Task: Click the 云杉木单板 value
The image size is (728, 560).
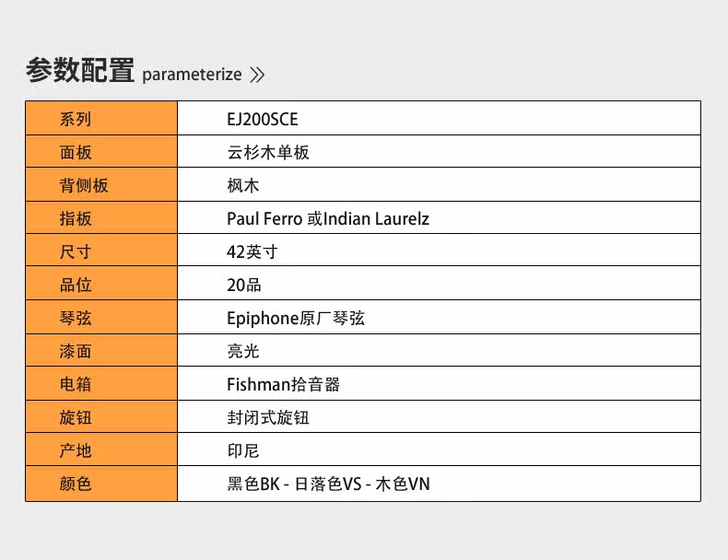Action: tap(268, 152)
